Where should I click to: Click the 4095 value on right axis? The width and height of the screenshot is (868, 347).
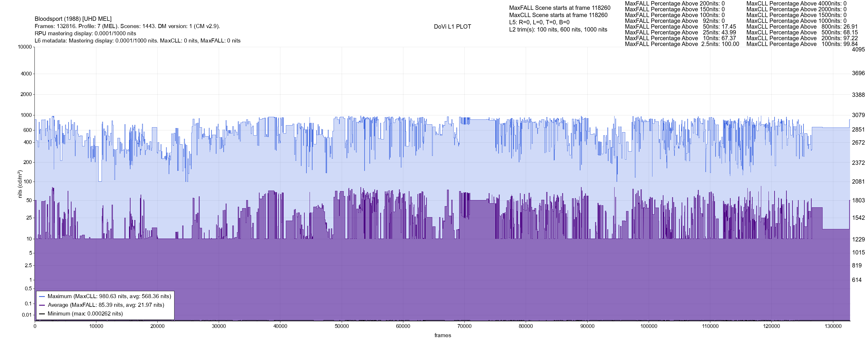pos(858,49)
